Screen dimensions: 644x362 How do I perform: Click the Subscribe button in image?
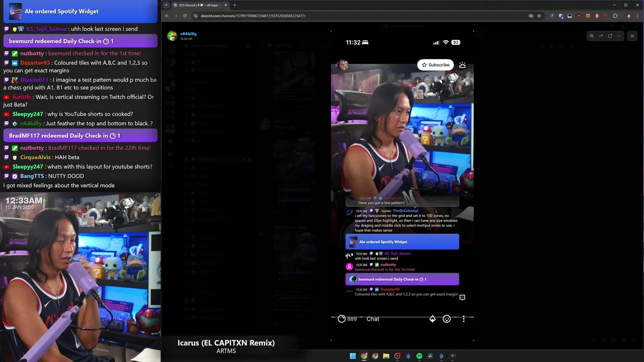pos(435,65)
